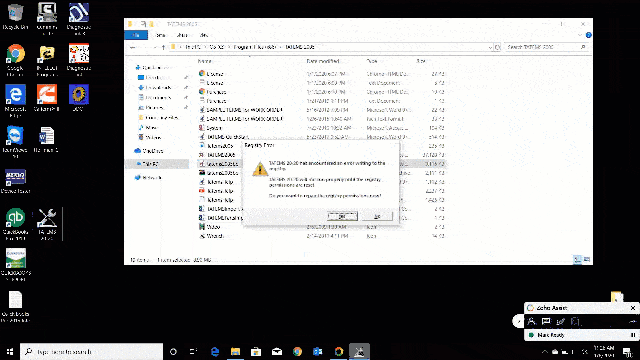Switch to large icons view in status bar
This screenshot has width=640, height=360.
[x=587, y=260]
